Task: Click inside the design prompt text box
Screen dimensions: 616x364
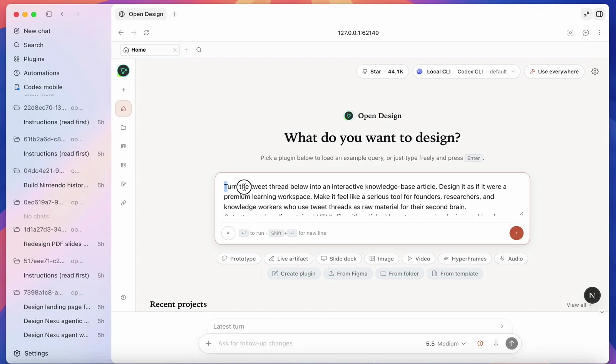Action: (372, 197)
